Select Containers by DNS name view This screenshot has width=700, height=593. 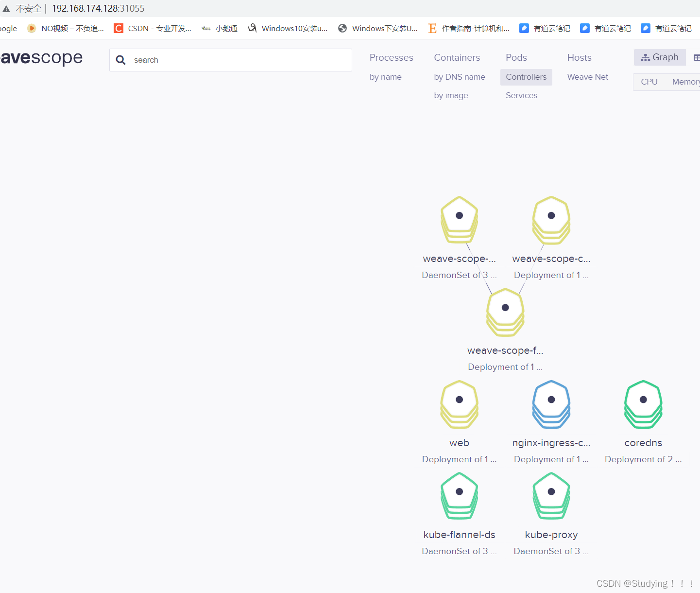coord(460,77)
